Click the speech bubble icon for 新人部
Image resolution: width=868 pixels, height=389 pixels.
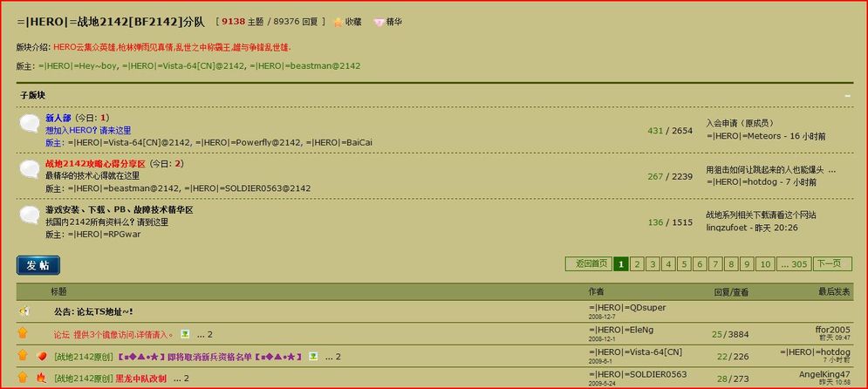(x=29, y=123)
